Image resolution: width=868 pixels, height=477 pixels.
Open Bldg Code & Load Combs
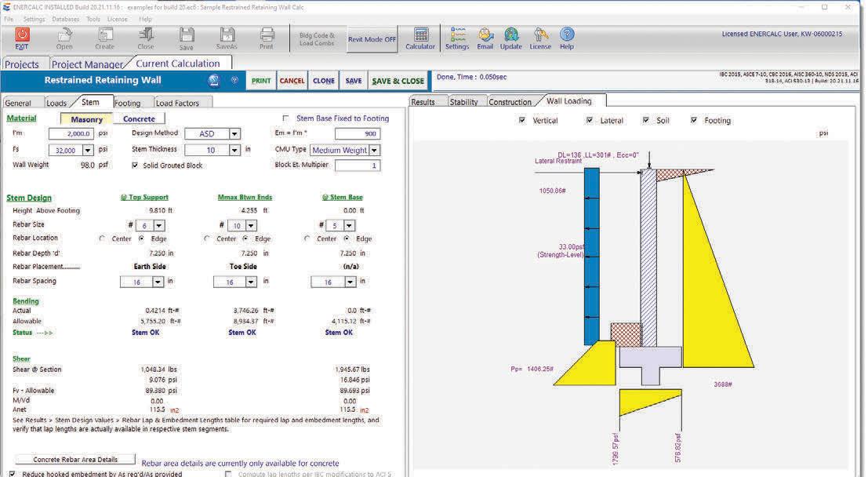318,39
